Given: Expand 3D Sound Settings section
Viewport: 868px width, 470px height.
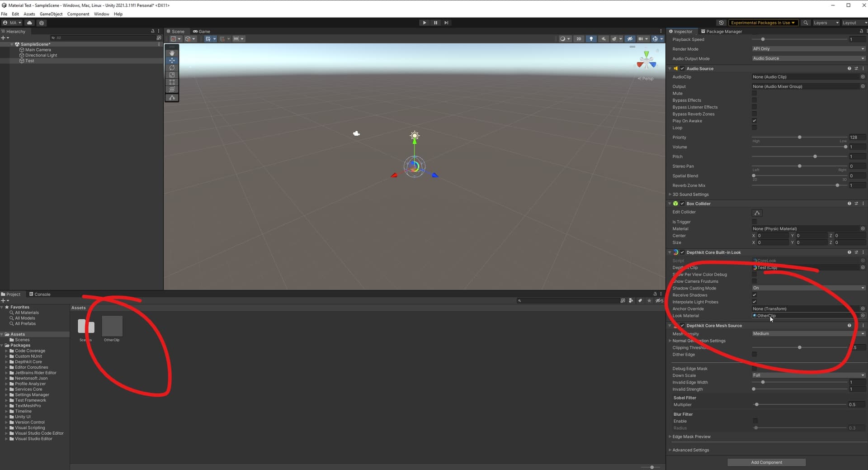Looking at the screenshot, I should 690,195.
